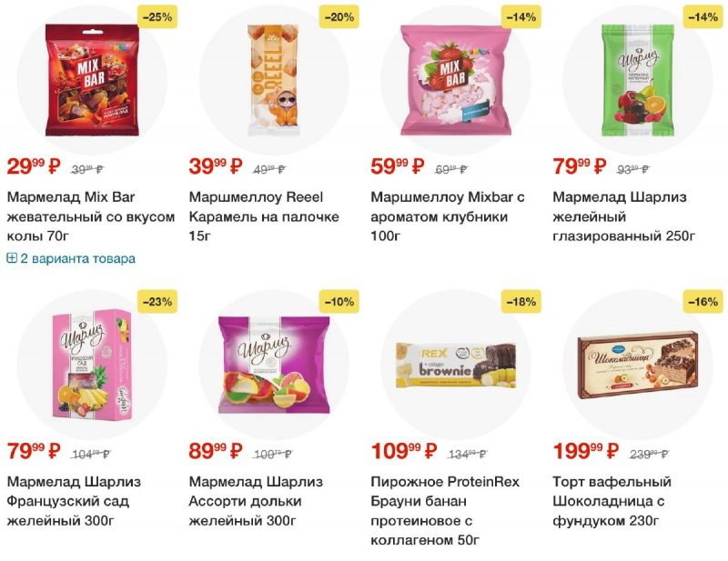Click the plus icon beside 2 варианта товара
This screenshot has width=728, height=561.
pos(12,258)
